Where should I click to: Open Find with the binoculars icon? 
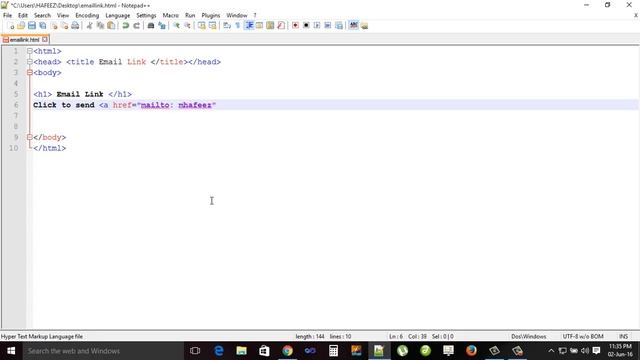coord(151,26)
